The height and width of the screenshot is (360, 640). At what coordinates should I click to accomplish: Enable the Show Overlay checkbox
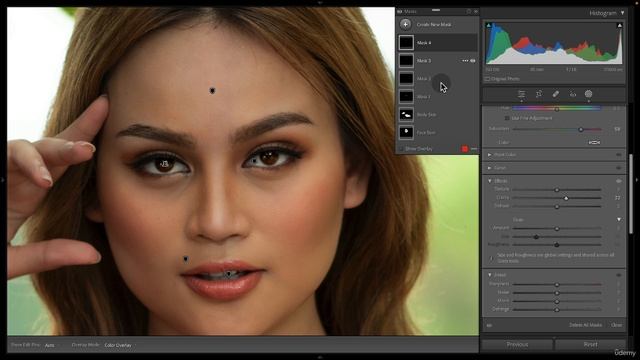click(401, 149)
